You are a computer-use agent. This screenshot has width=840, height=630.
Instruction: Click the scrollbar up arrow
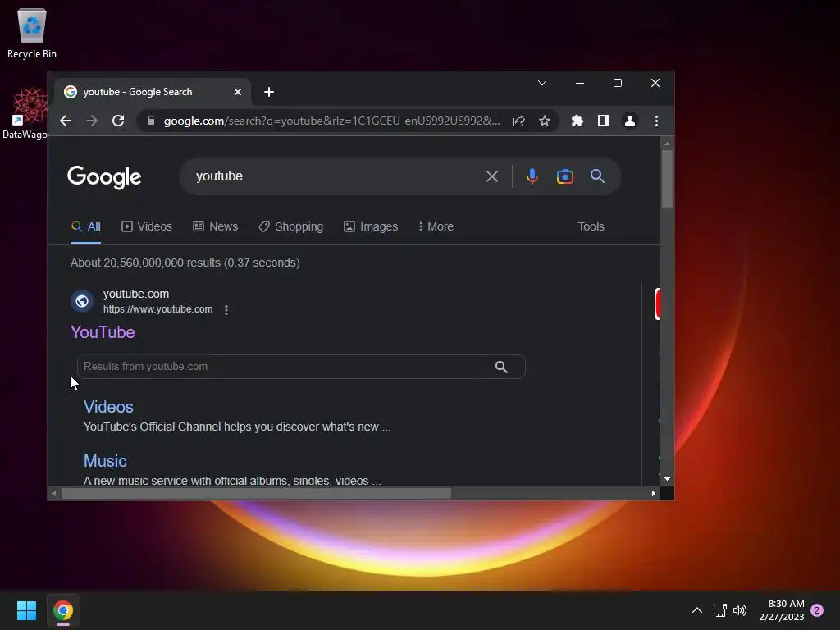pos(667,144)
